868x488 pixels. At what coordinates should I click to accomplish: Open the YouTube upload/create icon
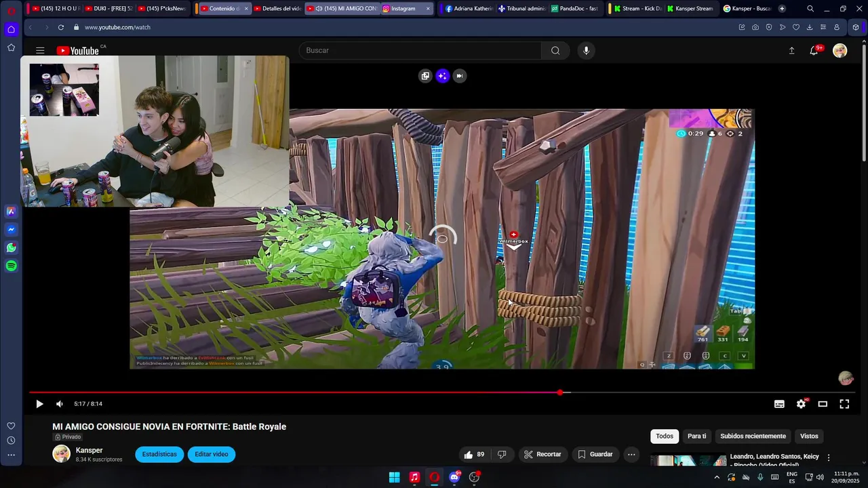pyautogui.click(x=791, y=50)
